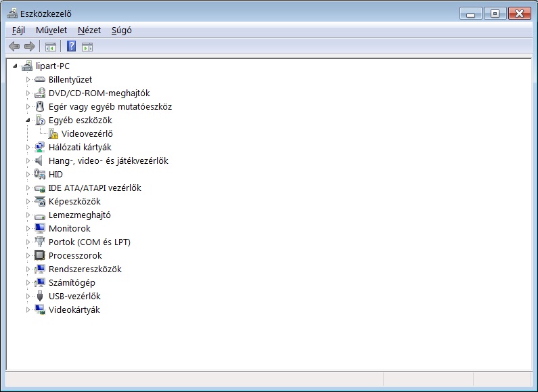This screenshot has height=392, width=538.
Task: Expand the USB-vezérlők category
Action: coord(28,296)
